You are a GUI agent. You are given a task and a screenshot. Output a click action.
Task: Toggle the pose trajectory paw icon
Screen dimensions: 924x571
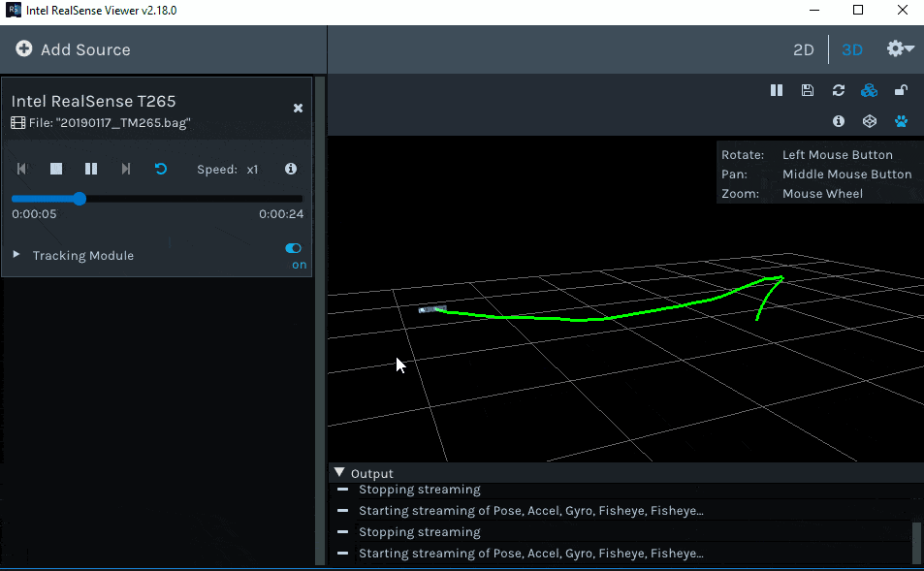pos(901,121)
